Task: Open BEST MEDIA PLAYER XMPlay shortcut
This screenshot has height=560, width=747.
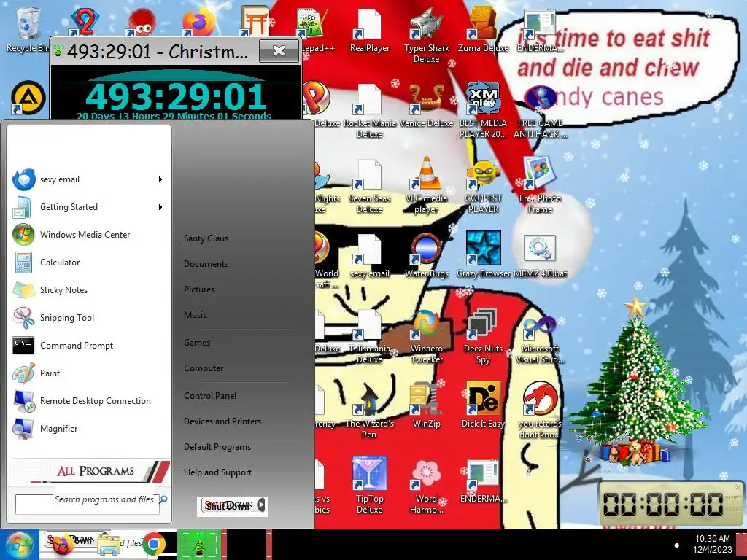Action: (x=483, y=111)
